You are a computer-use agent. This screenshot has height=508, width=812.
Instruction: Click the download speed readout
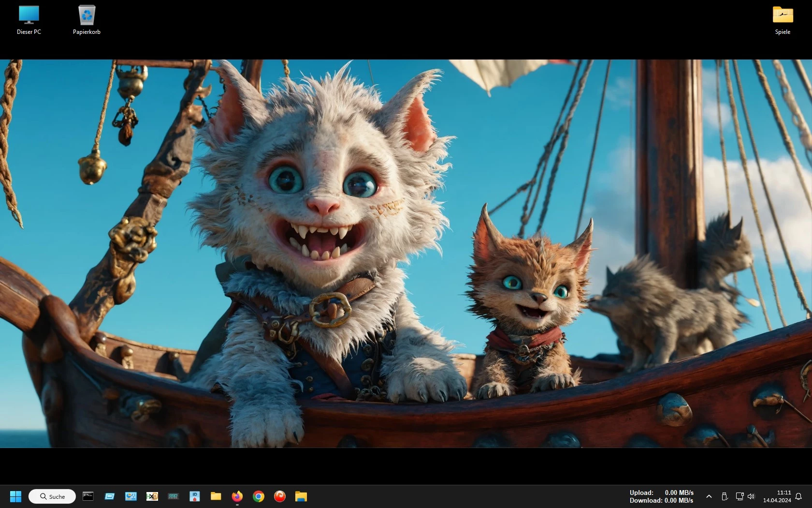pos(661,500)
